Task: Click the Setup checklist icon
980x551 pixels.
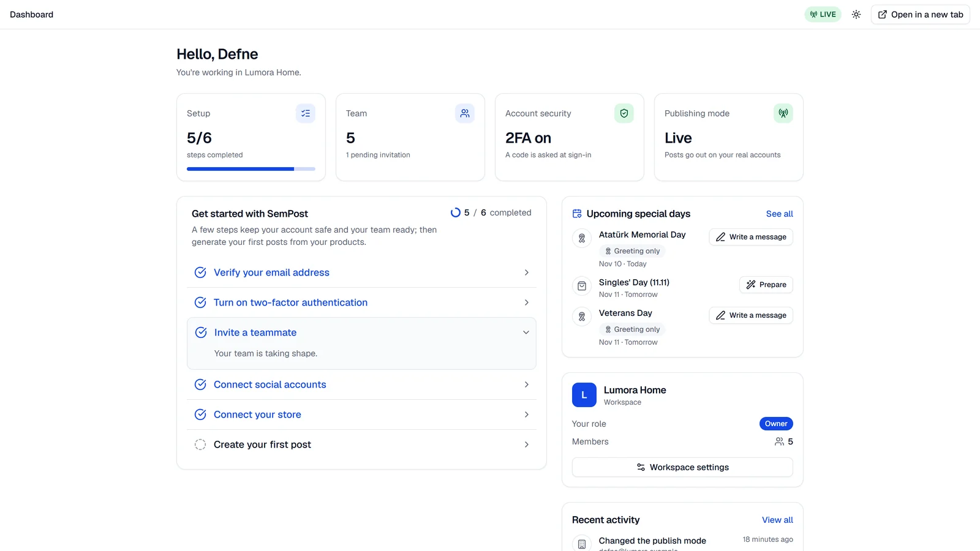Action: coord(306,113)
